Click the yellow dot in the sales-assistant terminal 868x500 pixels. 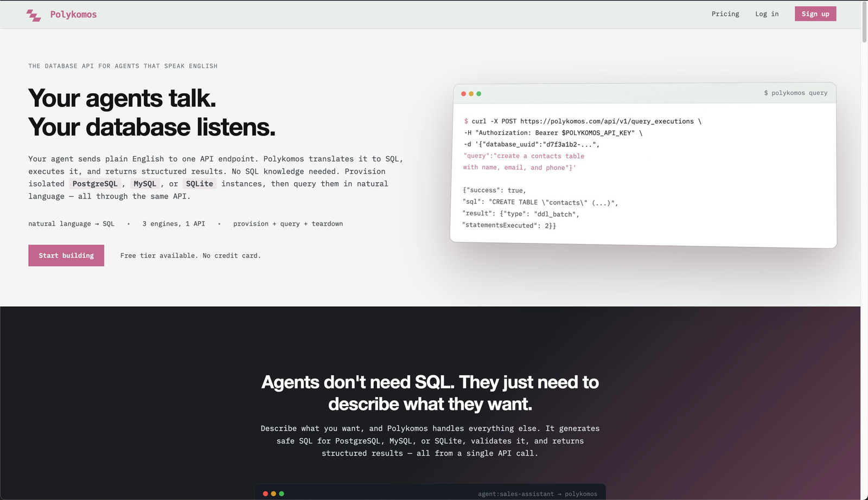[273, 493]
